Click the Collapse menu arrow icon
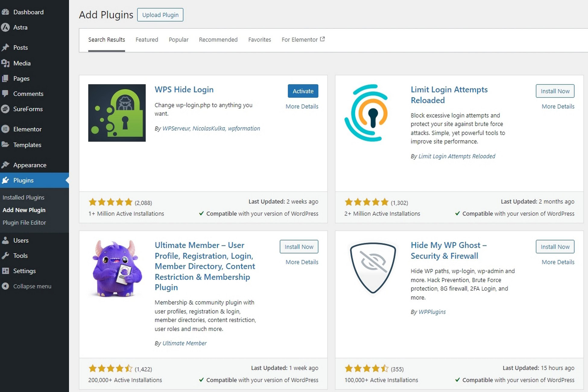 5,286
